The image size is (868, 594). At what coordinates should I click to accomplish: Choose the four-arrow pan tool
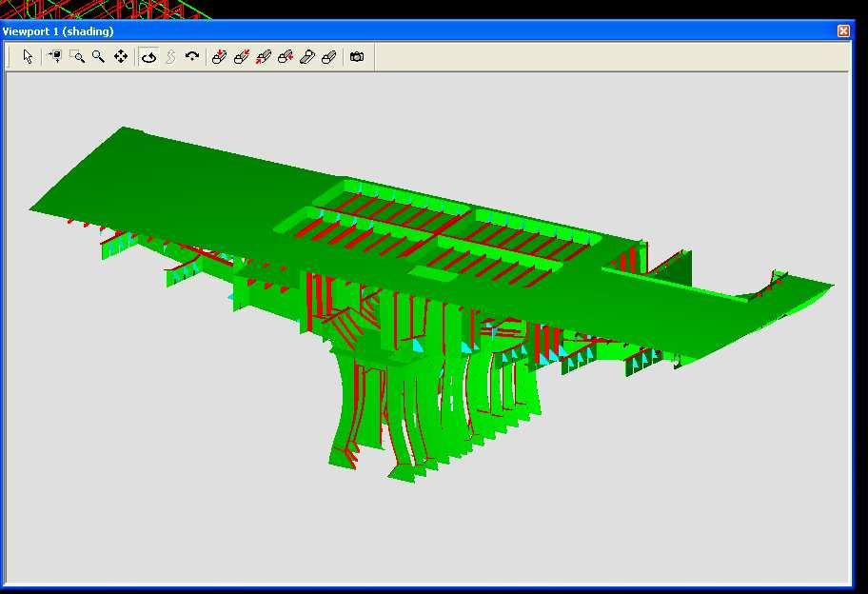point(121,56)
